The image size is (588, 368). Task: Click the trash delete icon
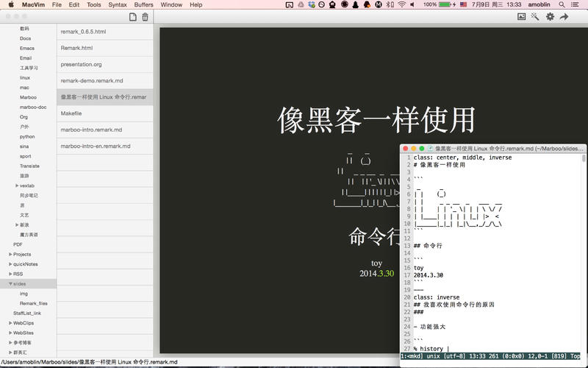coord(145,17)
